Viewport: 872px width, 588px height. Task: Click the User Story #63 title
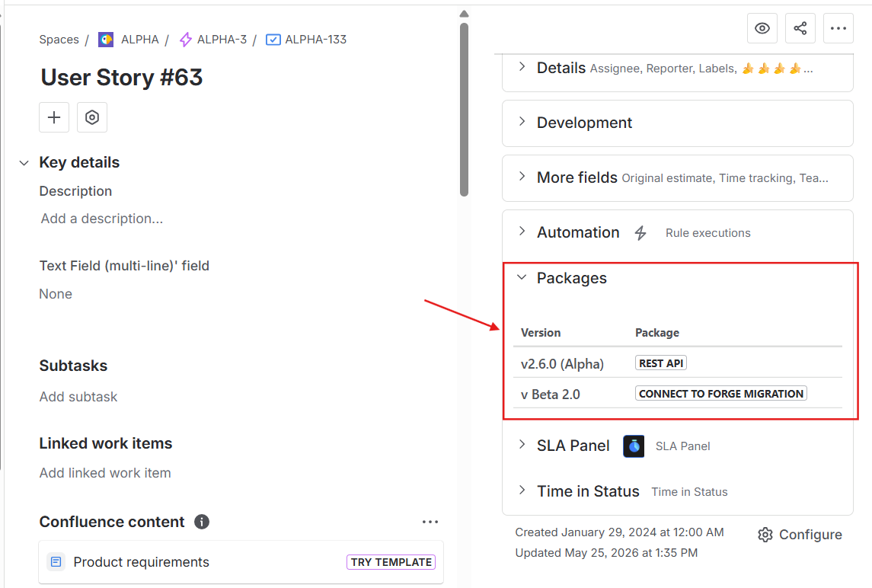(x=122, y=78)
